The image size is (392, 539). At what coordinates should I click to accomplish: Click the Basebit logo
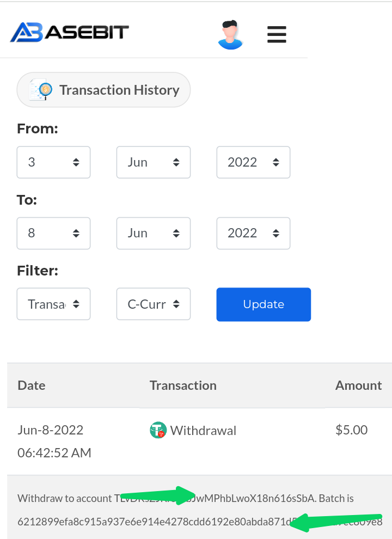70,32
